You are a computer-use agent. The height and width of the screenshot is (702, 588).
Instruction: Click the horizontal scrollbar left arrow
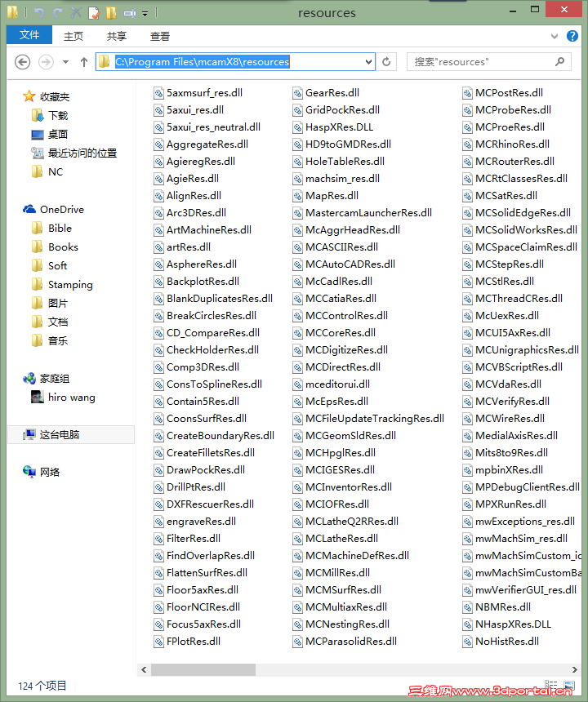(144, 670)
